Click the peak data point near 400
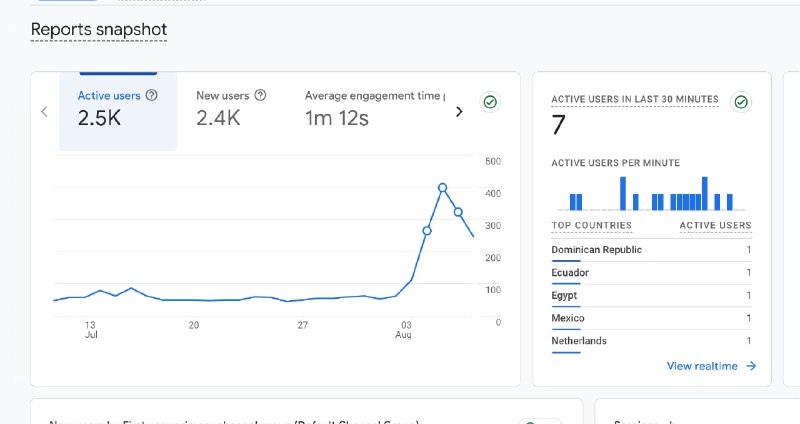 (442, 188)
